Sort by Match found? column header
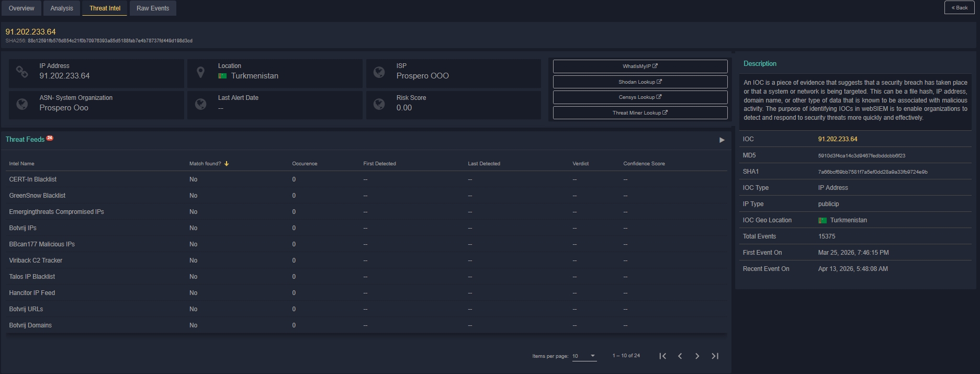Viewport: 980px width, 374px height. (x=205, y=164)
